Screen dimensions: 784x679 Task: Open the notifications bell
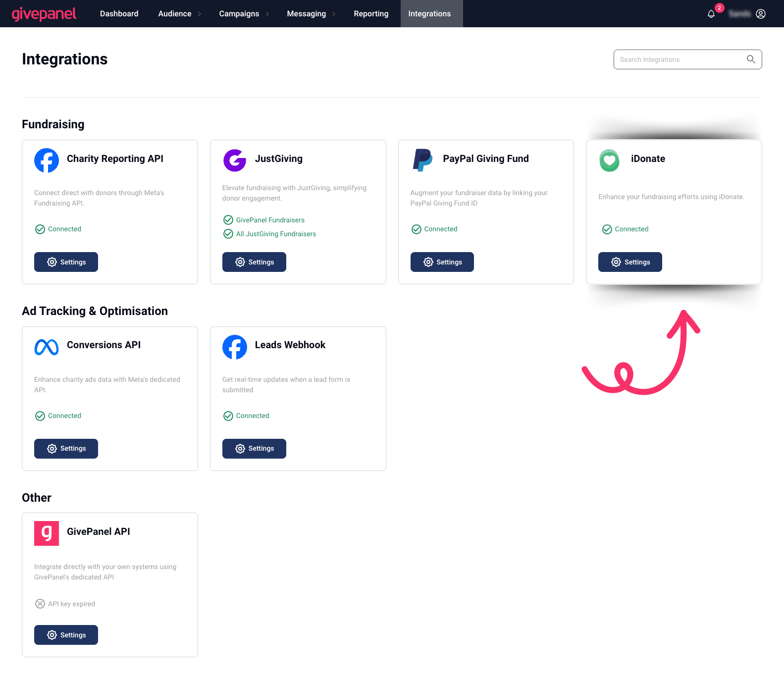coord(711,14)
